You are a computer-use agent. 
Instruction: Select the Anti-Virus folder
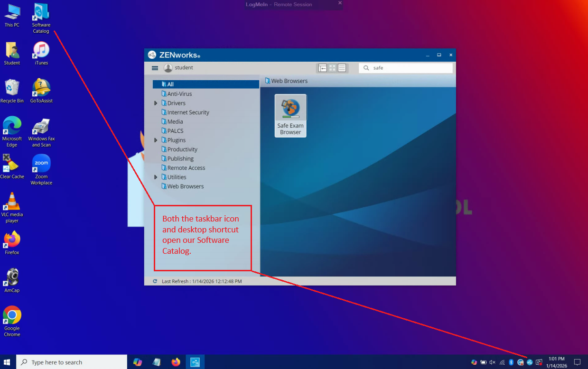coord(177,94)
